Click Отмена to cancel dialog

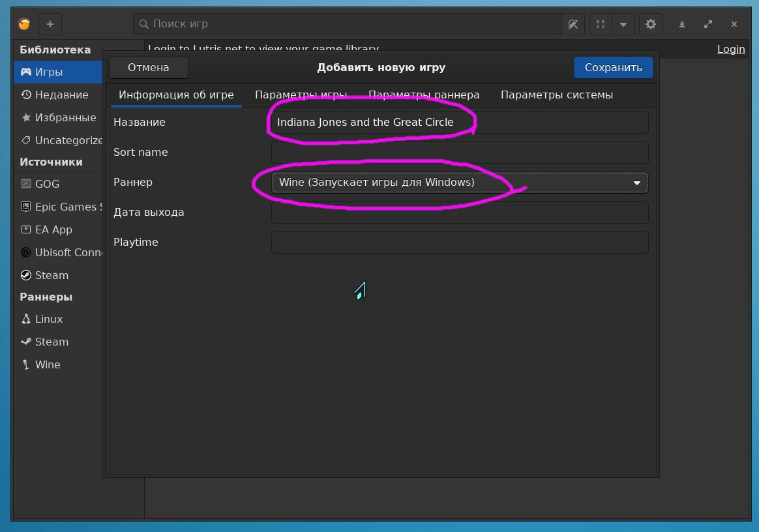[x=149, y=67]
